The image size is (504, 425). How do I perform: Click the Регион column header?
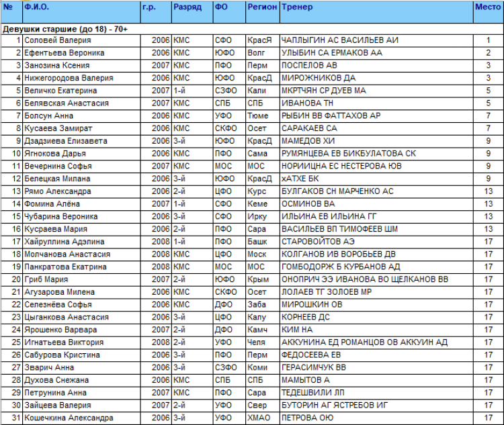[261, 7]
